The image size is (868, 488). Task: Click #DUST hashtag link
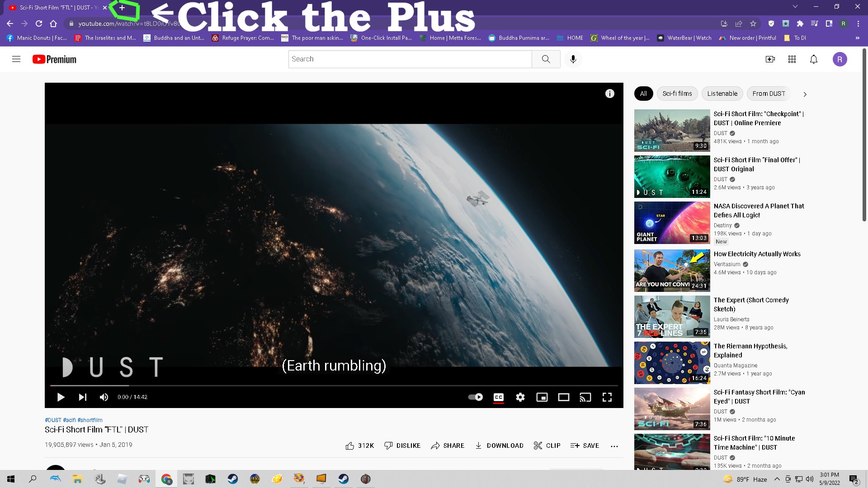(x=53, y=420)
